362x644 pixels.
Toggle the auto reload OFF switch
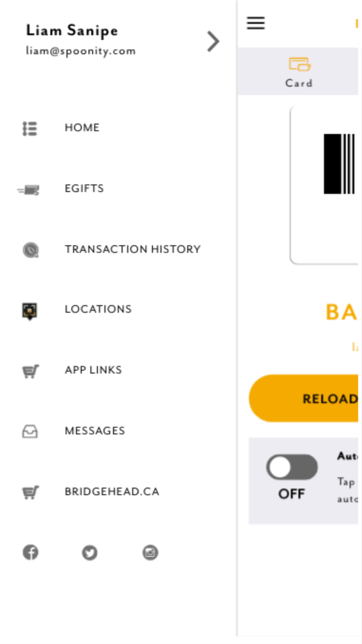tap(292, 467)
